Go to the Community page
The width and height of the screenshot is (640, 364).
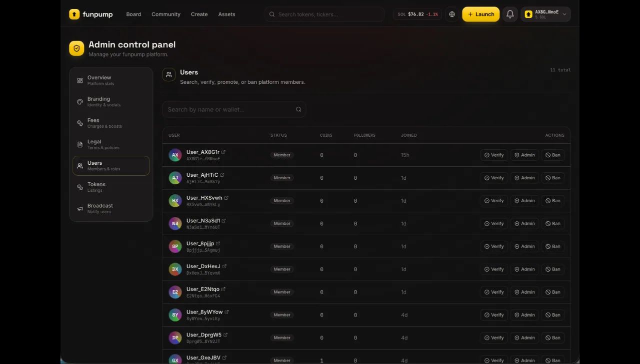tap(166, 14)
